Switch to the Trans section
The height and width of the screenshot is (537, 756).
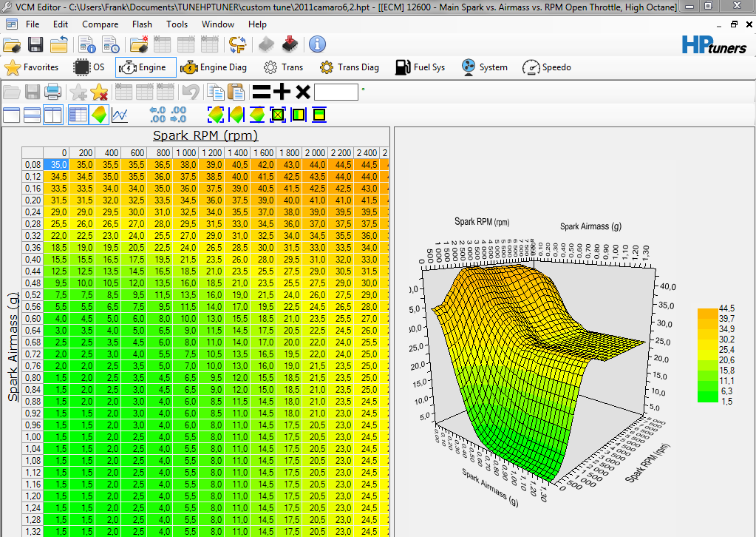(x=284, y=67)
